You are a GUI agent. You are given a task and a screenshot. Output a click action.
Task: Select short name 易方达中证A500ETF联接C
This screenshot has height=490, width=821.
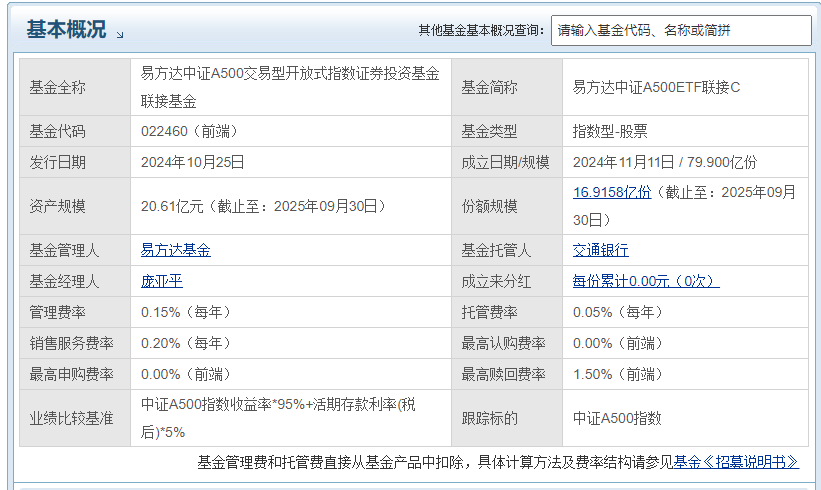pos(656,87)
